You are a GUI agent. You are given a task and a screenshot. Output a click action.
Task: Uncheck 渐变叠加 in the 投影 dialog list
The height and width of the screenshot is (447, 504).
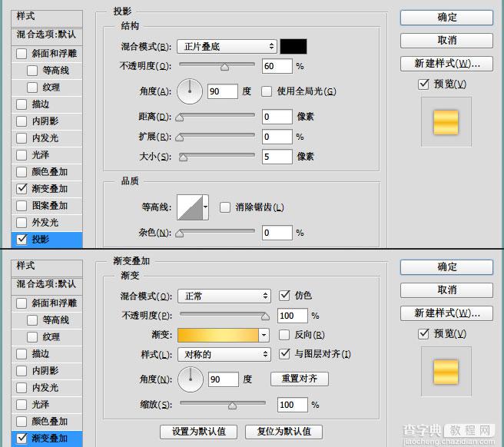coord(22,189)
